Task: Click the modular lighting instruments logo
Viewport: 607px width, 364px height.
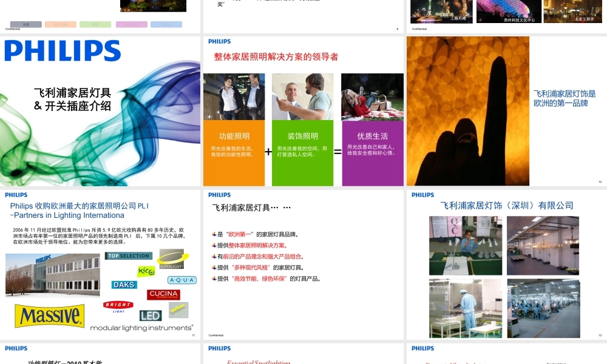Action: pyautogui.click(x=141, y=328)
